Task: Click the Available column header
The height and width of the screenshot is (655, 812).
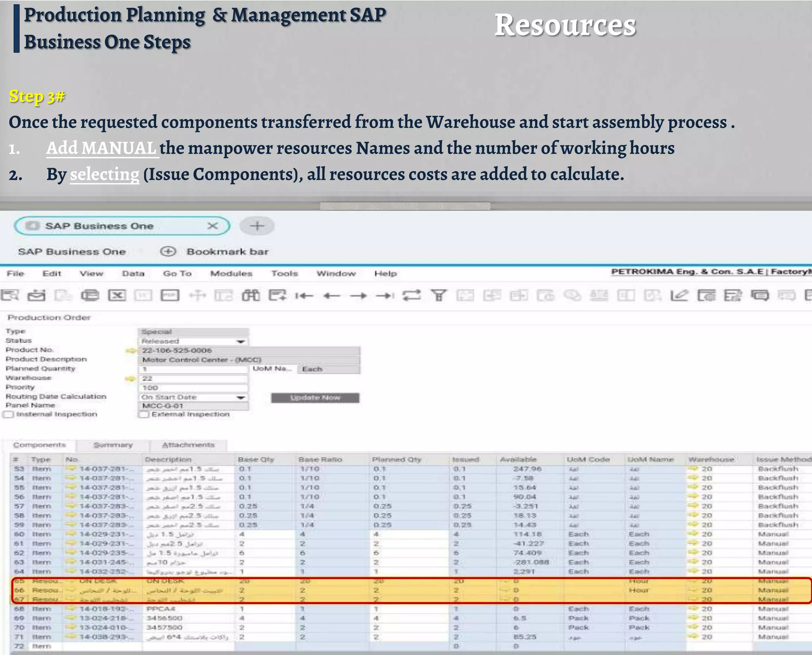Action: click(531, 460)
